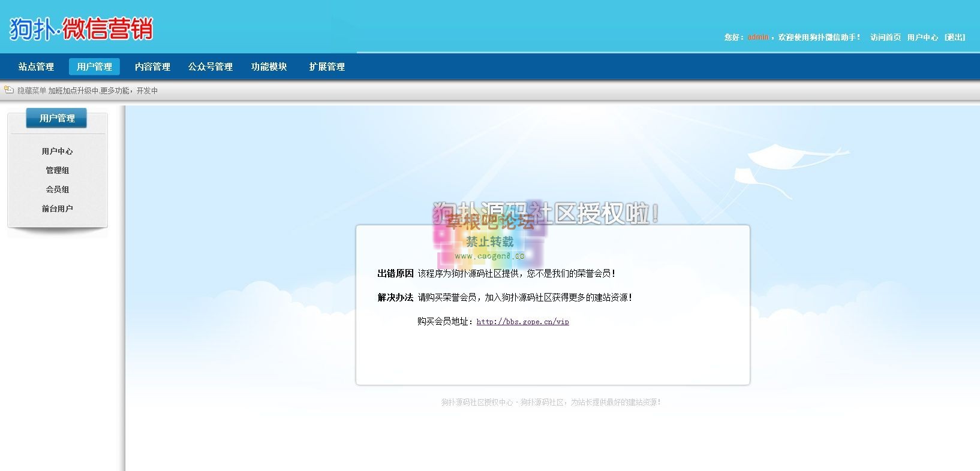
Task: Click the admin username link
Action: (758, 37)
